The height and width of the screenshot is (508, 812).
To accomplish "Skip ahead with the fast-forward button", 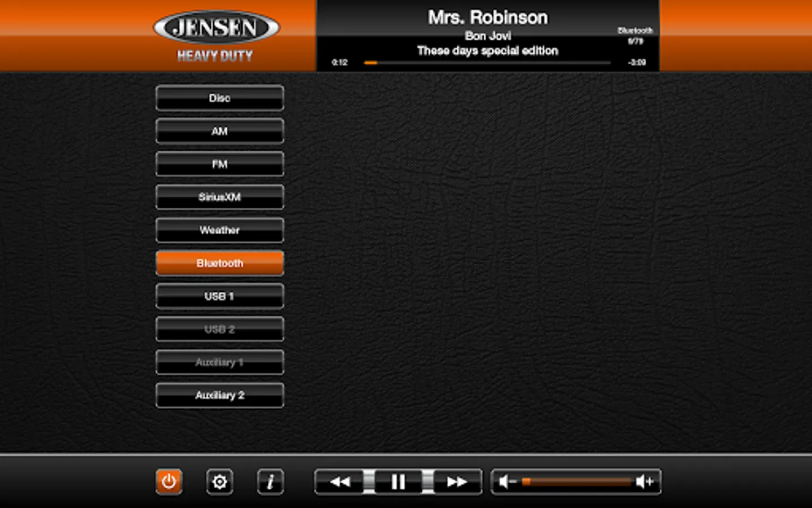I will [457, 481].
